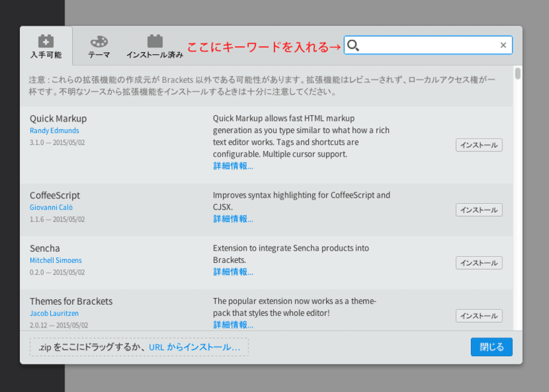
Task: Open 詳細情報 link for Sencha
Action: tap(233, 272)
